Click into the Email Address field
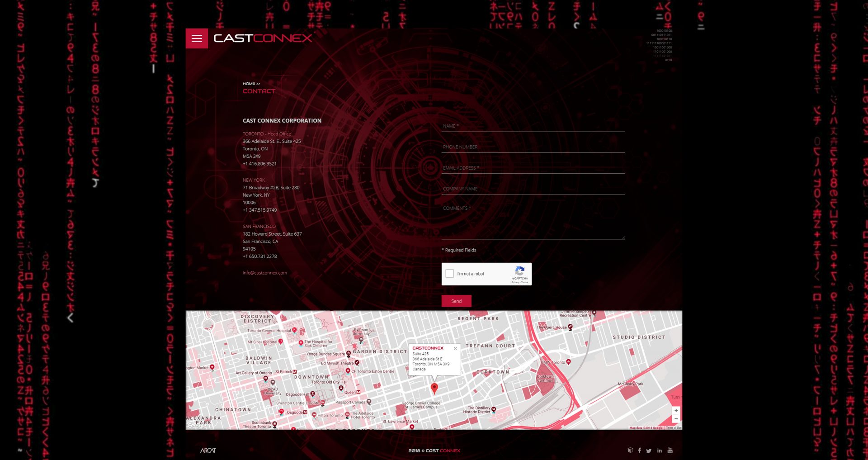Image resolution: width=868 pixels, height=460 pixels. (533, 168)
